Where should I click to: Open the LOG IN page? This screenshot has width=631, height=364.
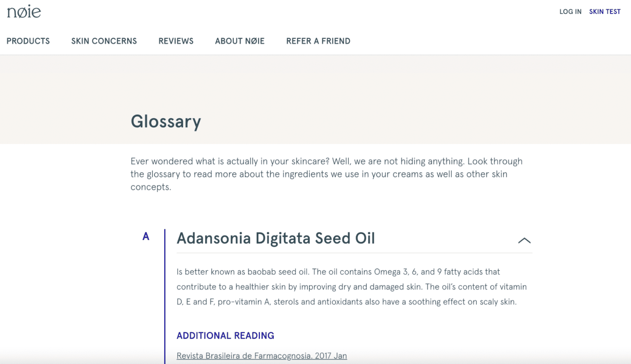(x=570, y=12)
